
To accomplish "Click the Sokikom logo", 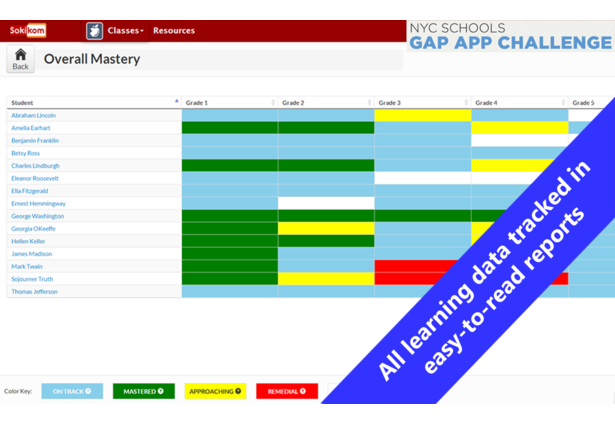I will (x=27, y=30).
